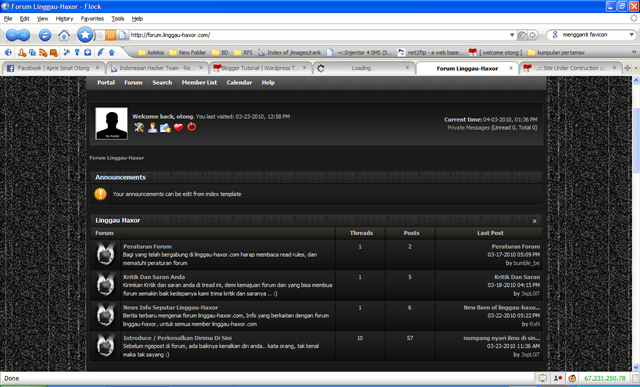Viewport: 640px width, 387px height.
Task: Open the Introduce / Perkenalkan Dirimu Di Sini forum
Action: click(177, 338)
